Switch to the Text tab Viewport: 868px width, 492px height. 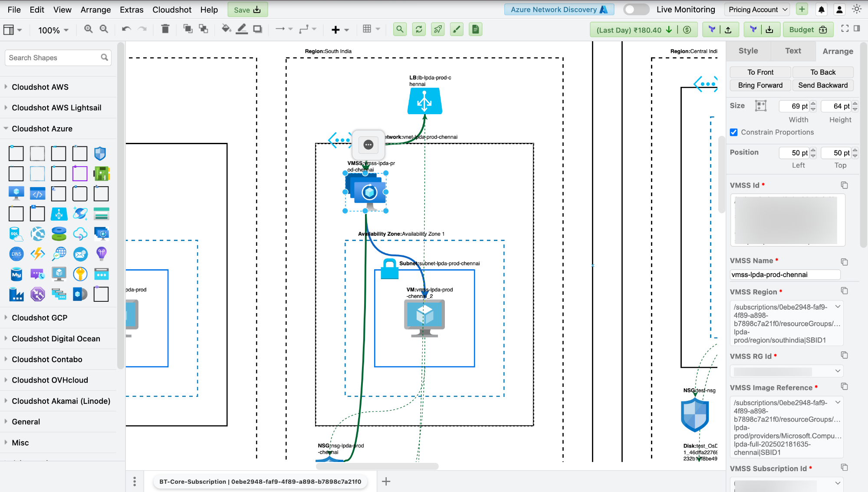pyautogui.click(x=793, y=51)
